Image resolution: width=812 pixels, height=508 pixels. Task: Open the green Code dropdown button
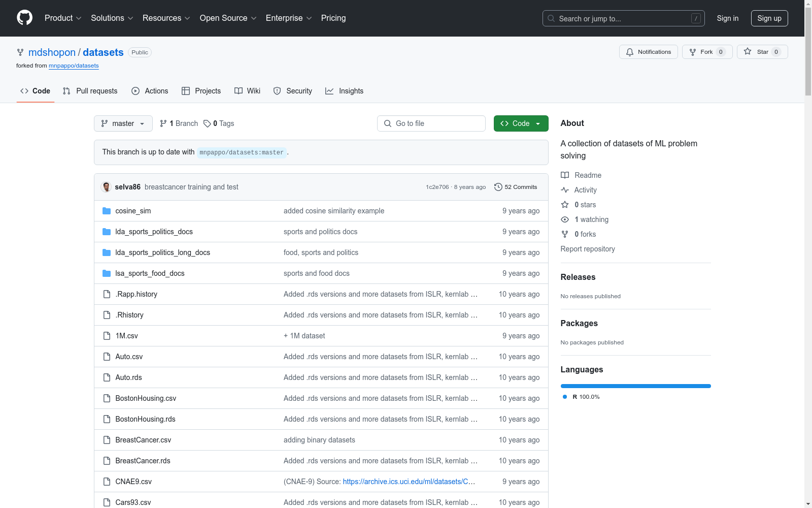coord(521,123)
